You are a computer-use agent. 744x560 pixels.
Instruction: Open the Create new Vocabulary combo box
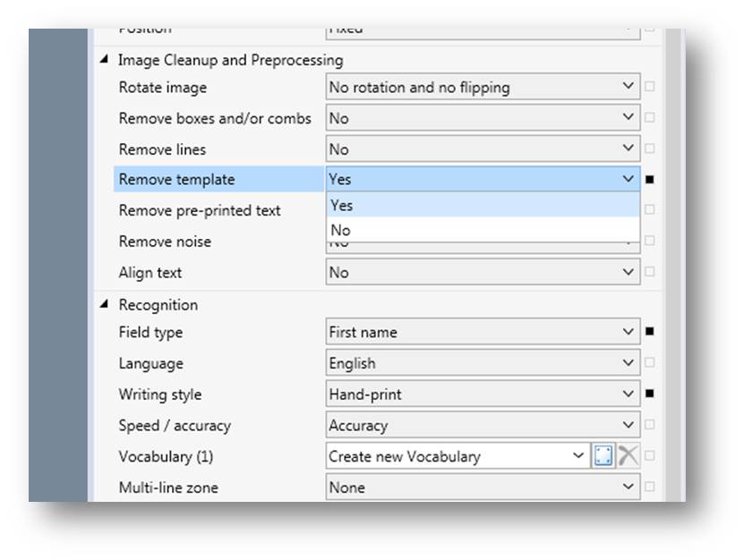[458, 456]
